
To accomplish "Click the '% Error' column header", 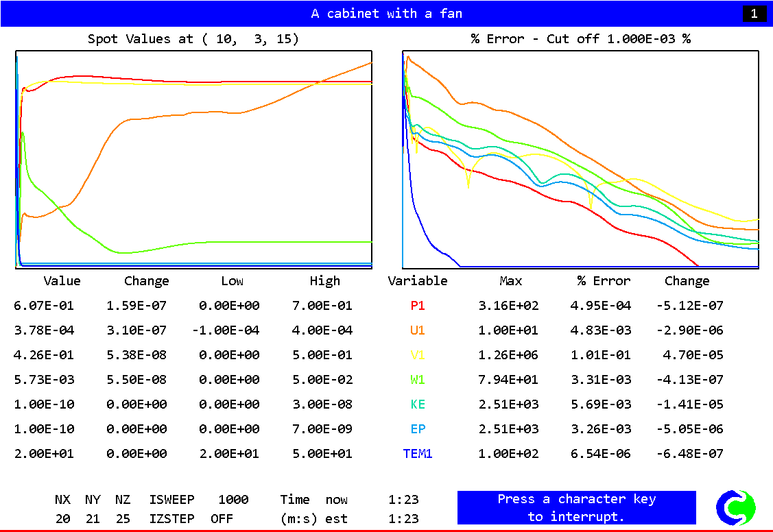I will click(604, 281).
